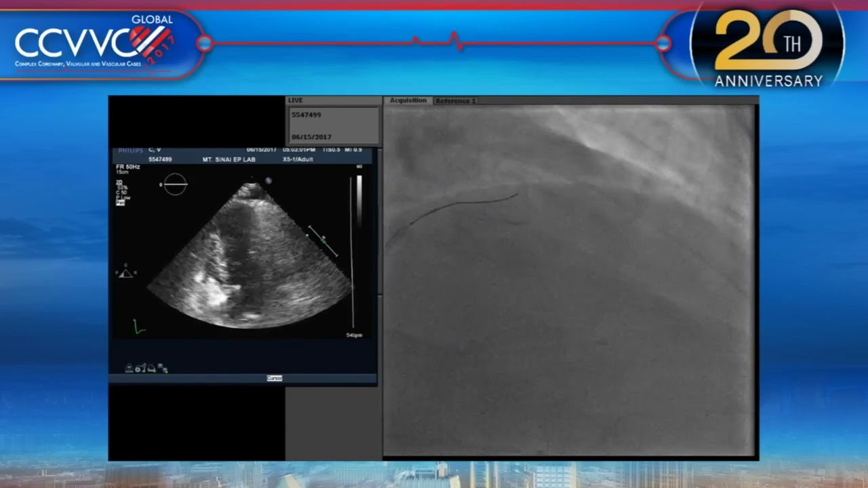Click the CCVVC Global 2017 logo

(95, 42)
